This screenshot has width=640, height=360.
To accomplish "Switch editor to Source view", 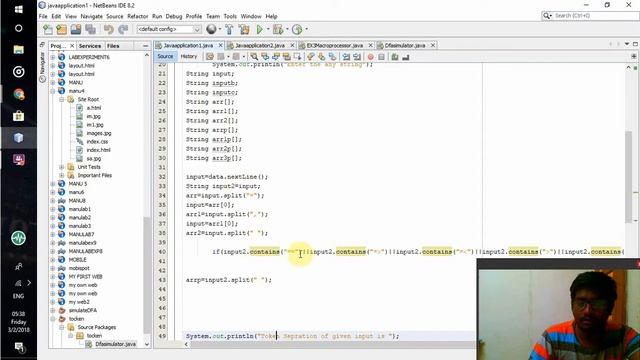I will coord(165,57).
